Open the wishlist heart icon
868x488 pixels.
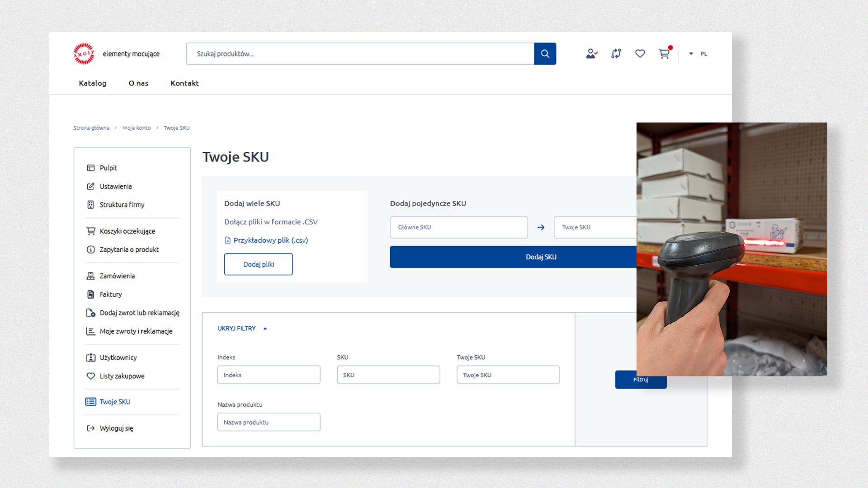(640, 54)
